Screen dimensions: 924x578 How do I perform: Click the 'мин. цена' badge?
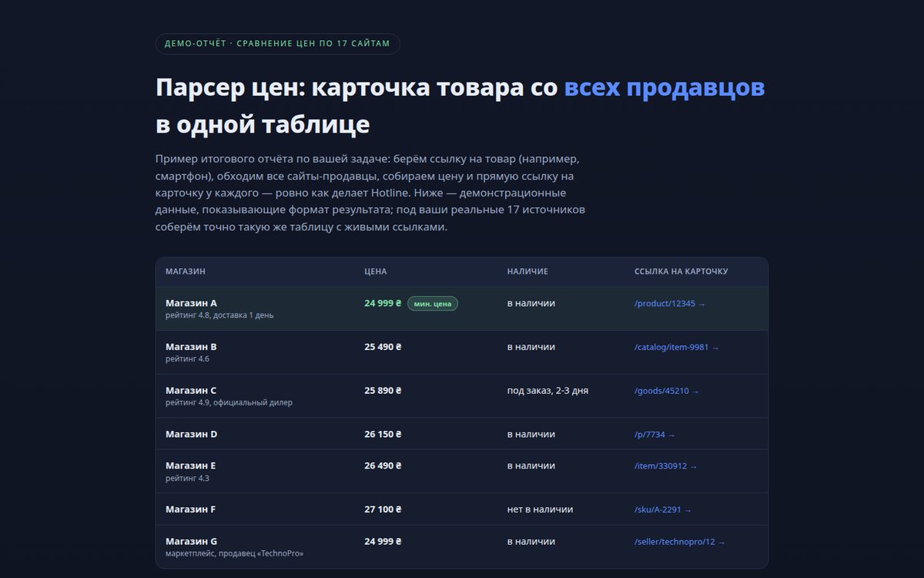(433, 304)
